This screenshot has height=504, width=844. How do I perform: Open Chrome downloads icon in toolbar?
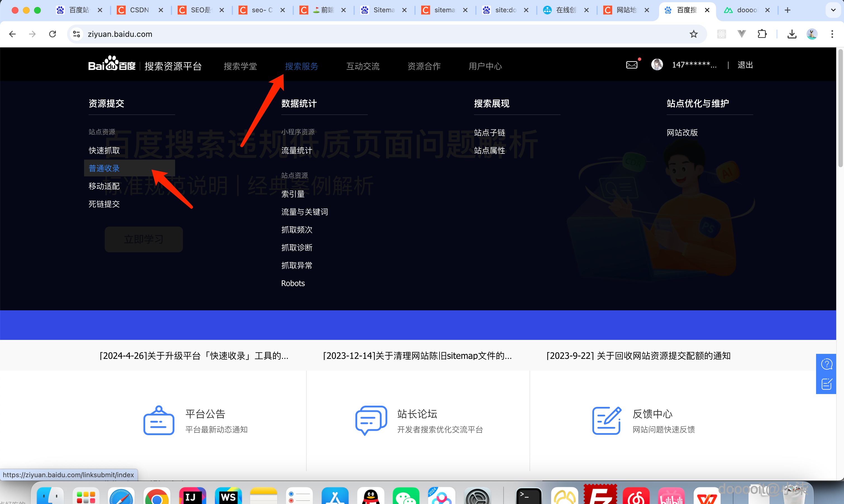[x=792, y=34]
